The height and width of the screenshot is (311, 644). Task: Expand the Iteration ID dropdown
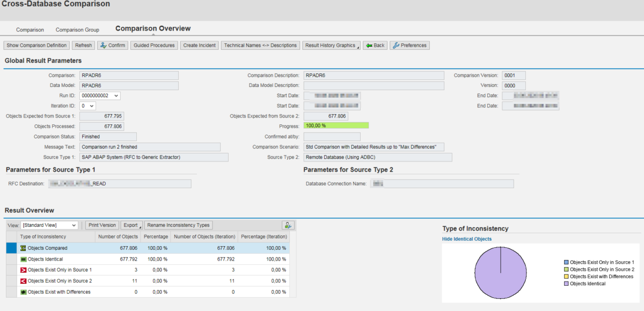pos(92,106)
